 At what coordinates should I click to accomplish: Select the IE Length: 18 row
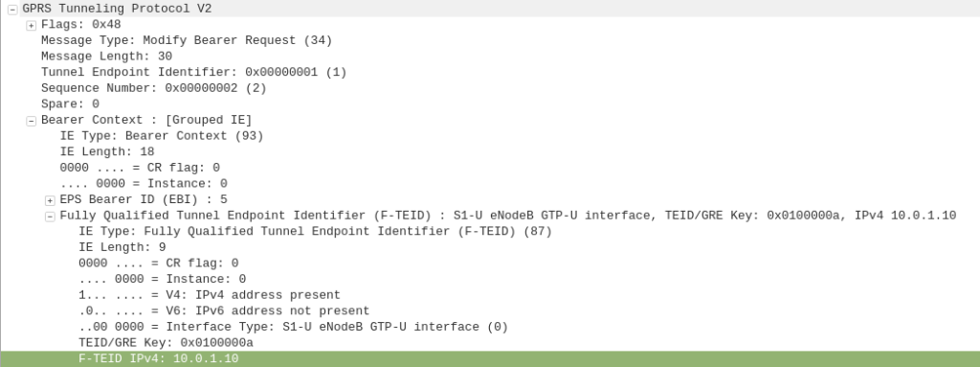(107, 152)
